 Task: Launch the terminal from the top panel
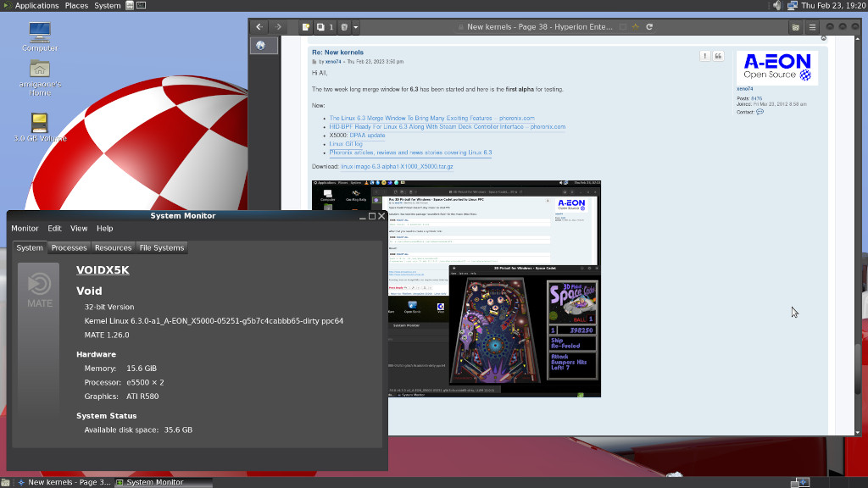pyautogui.click(x=142, y=6)
